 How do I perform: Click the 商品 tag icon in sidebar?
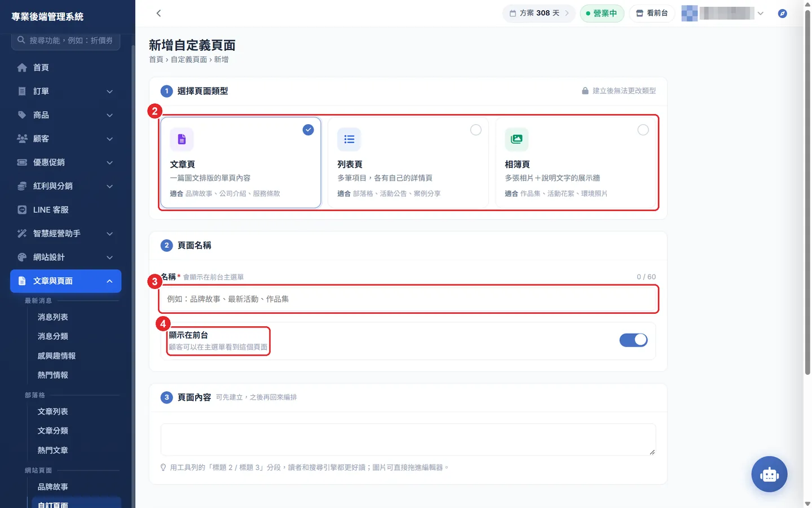click(x=22, y=115)
